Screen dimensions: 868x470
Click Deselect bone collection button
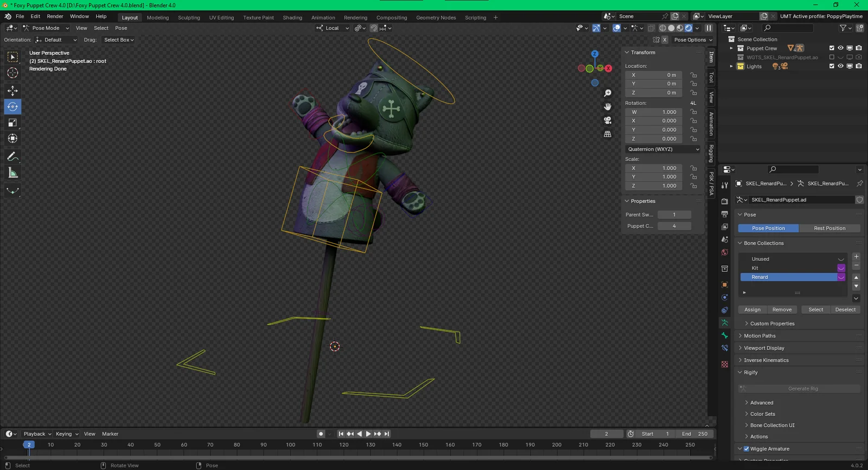tap(845, 310)
